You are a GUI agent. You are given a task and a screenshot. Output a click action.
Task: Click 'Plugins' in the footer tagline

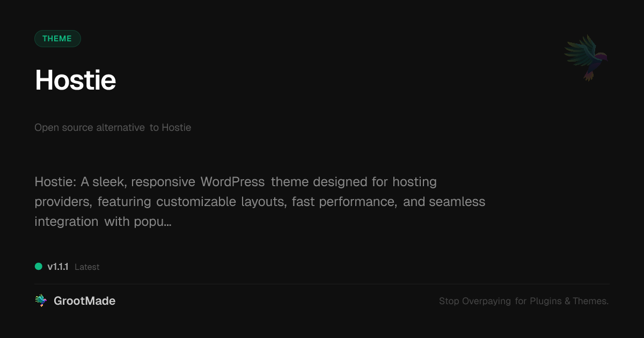pos(545,301)
